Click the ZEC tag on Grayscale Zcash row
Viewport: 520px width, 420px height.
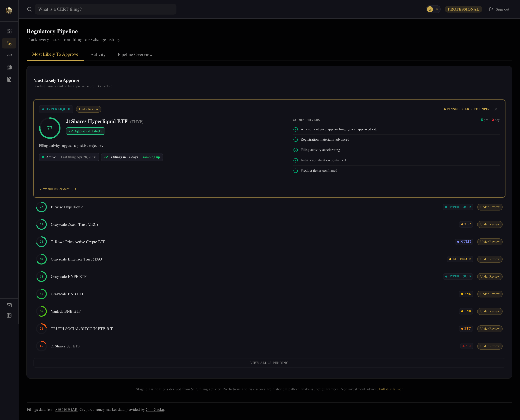coord(466,224)
